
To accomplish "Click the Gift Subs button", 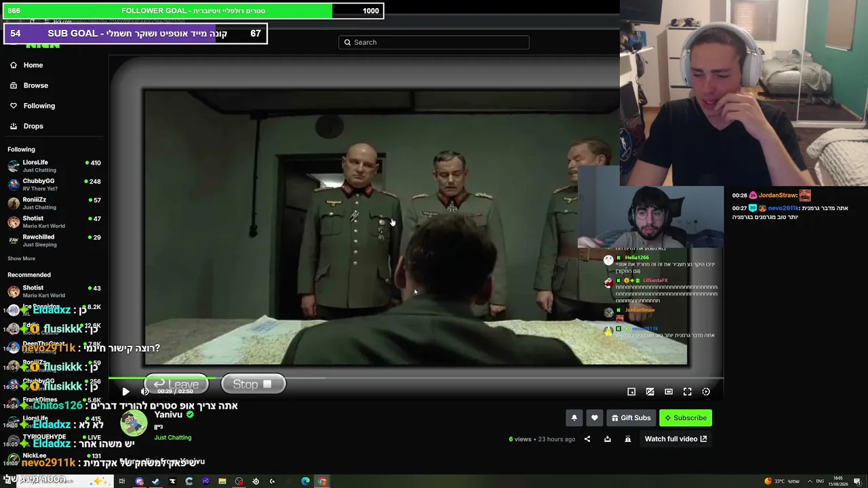I will (631, 418).
